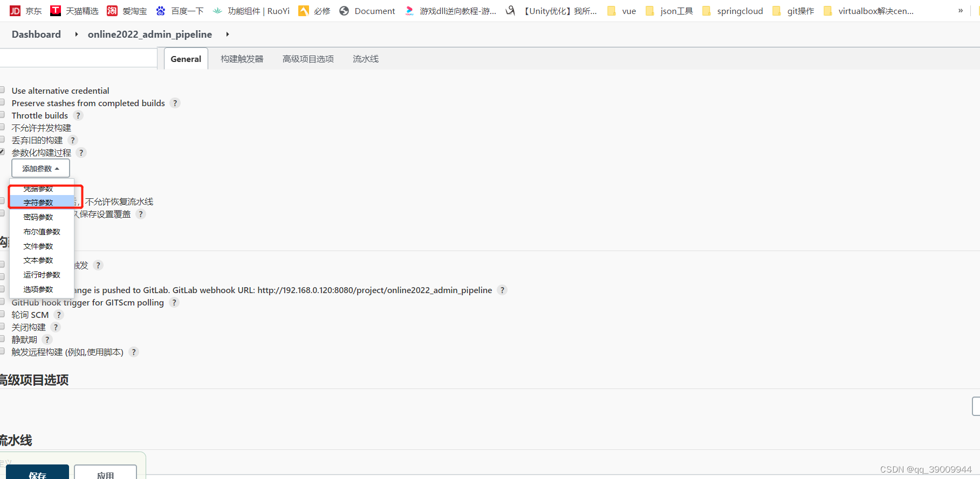Enable Use alternative credential checkbox
Image resolution: width=980 pixels, height=479 pixels.
pyautogui.click(x=2, y=90)
